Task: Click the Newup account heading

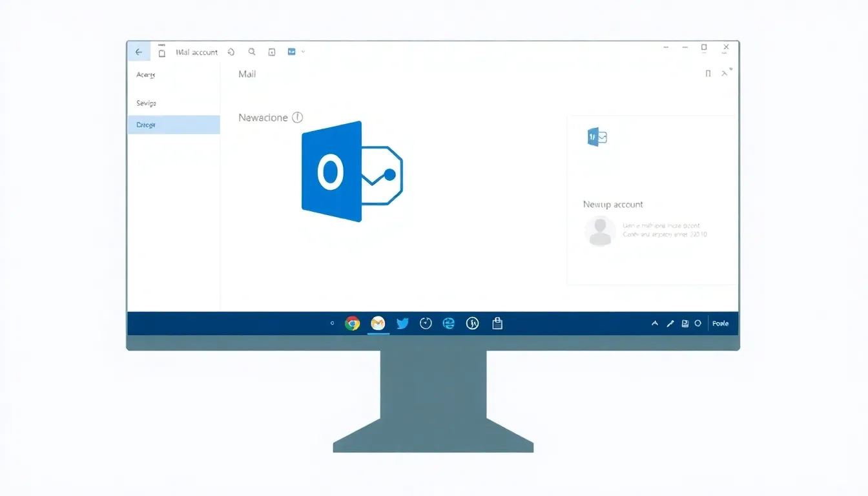Action: point(613,205)
